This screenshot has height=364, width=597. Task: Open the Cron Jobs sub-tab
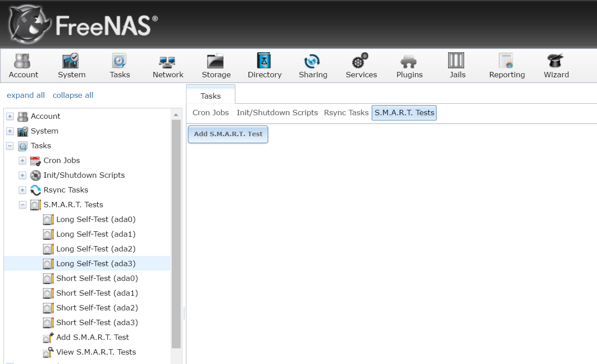pyautogui.click(x=211, y=113)
